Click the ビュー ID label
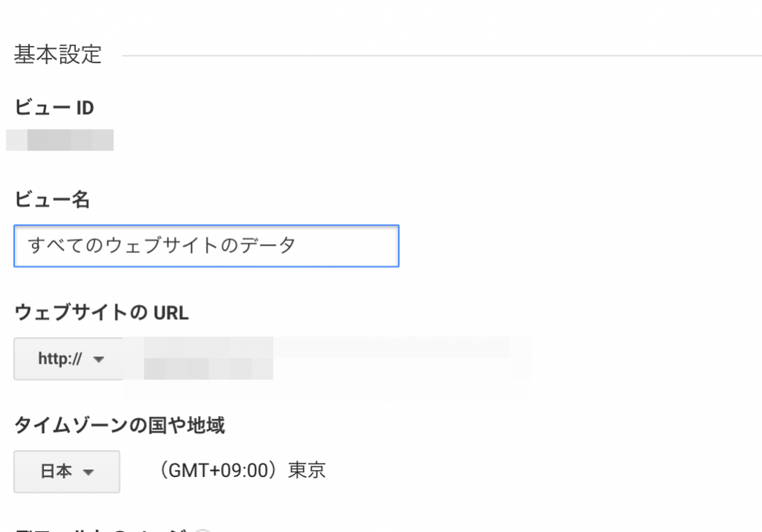The image size is (762, 532). pos(54,108)
